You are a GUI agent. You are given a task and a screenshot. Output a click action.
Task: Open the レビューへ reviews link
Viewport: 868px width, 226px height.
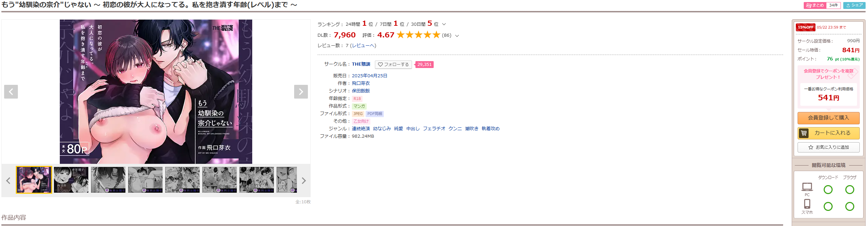363,45
